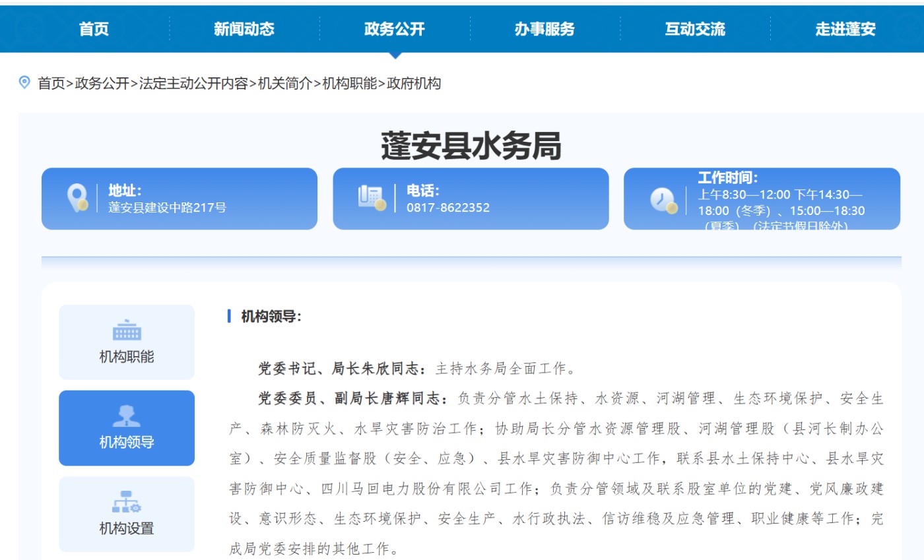
Task: Open the 互动交流 navigation item
Action: (x=695, y=29)
